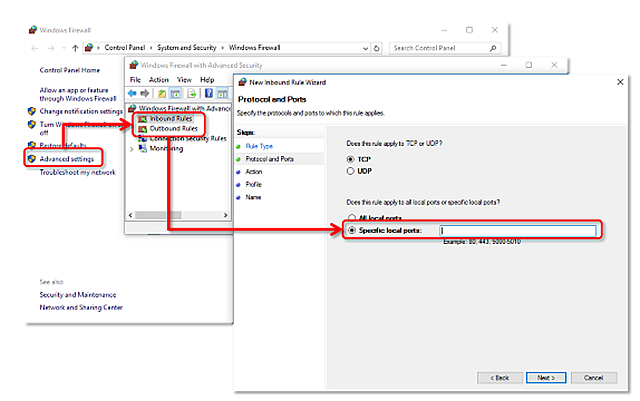Click the Forward arrow in MMC toolbar

(x=144, y=93)
